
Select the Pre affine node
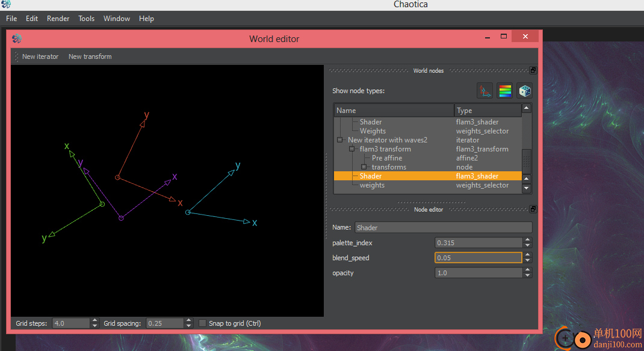pyautogui.click(x=387, y=158)
